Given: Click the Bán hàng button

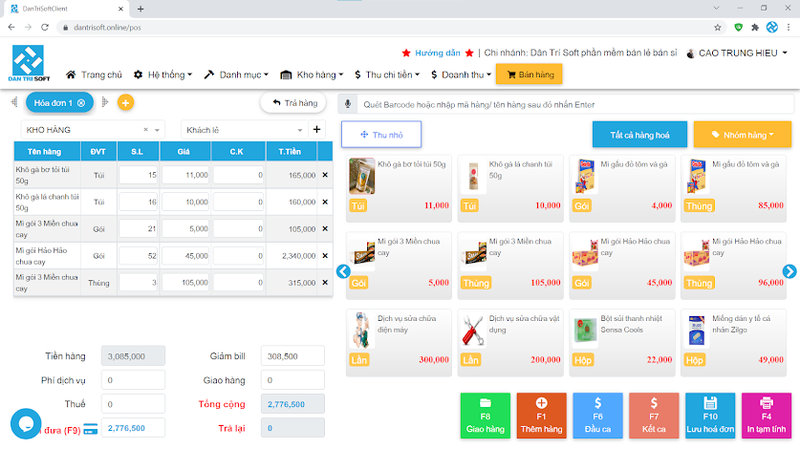Looking at the screenshot, I should click(529, 74).
